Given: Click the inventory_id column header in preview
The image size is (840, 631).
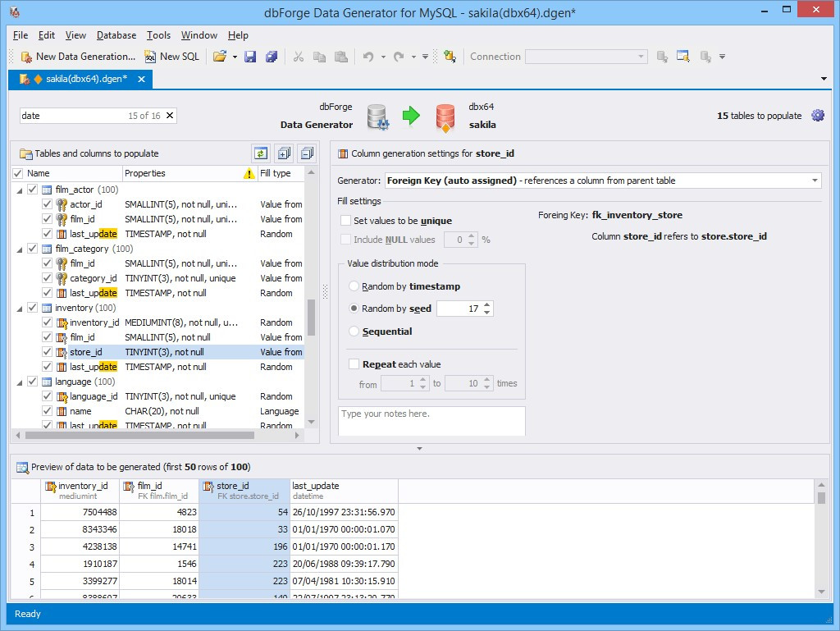Looking at the screenshot, I should [x=80, y=490].
